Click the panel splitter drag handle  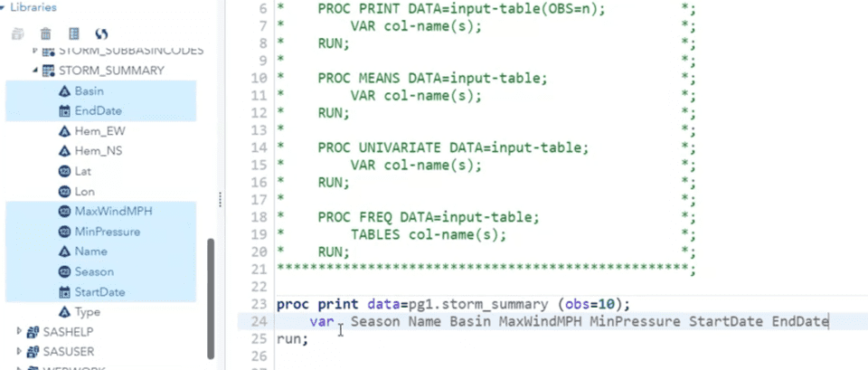click(220, 198)
